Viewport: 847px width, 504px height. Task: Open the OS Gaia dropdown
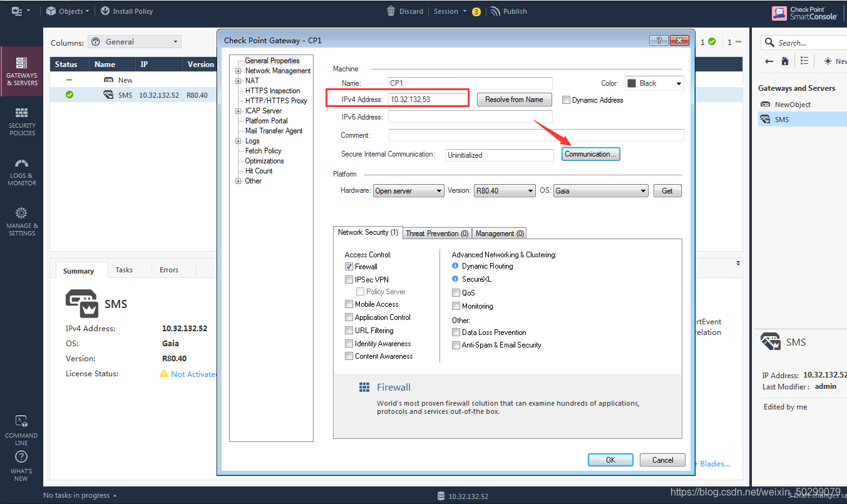click(601, 191)
